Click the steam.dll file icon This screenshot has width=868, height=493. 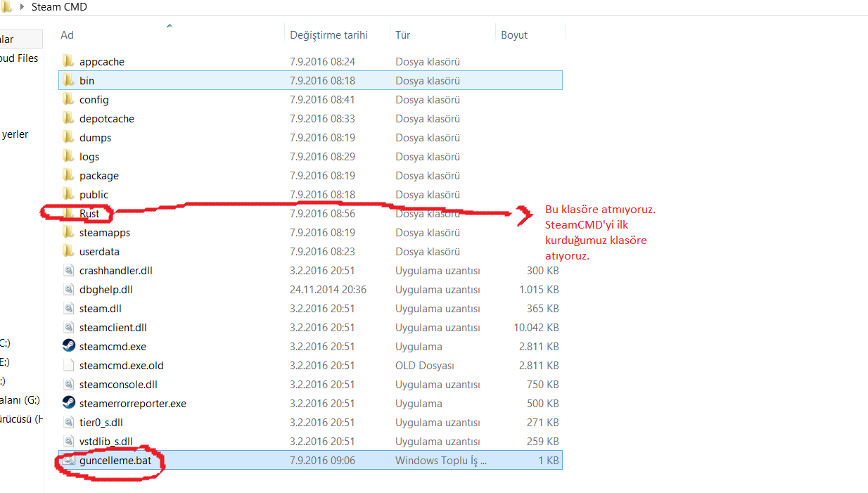68,308
